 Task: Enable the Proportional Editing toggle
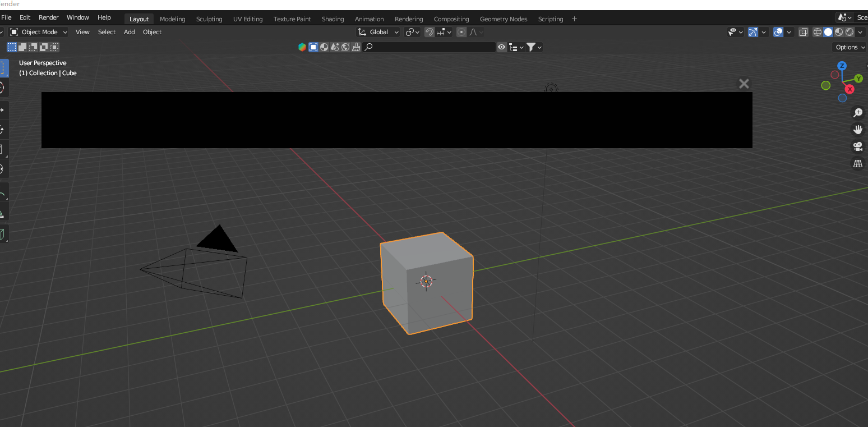point(461,32)
